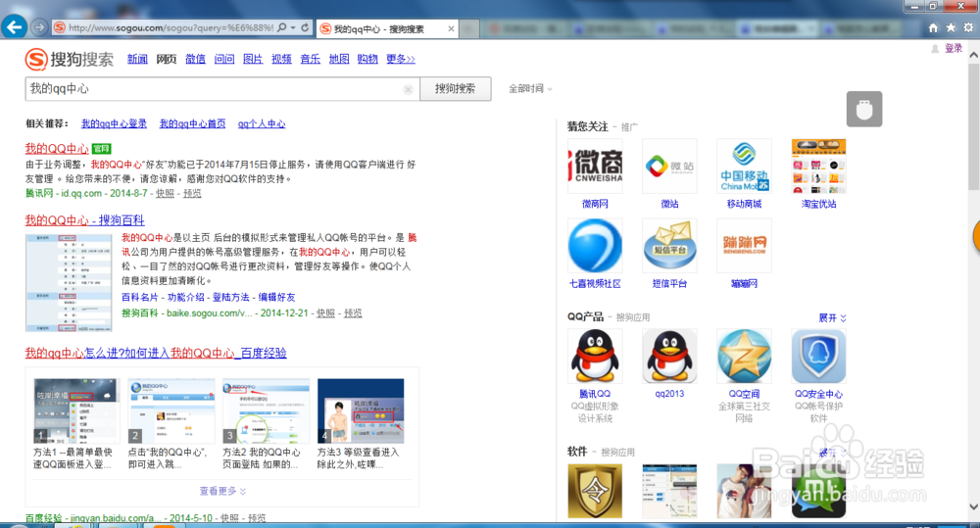Viewport: 980px width, 528px height.
Task: Go back with the browser back arrow
Action: point(14,26)
